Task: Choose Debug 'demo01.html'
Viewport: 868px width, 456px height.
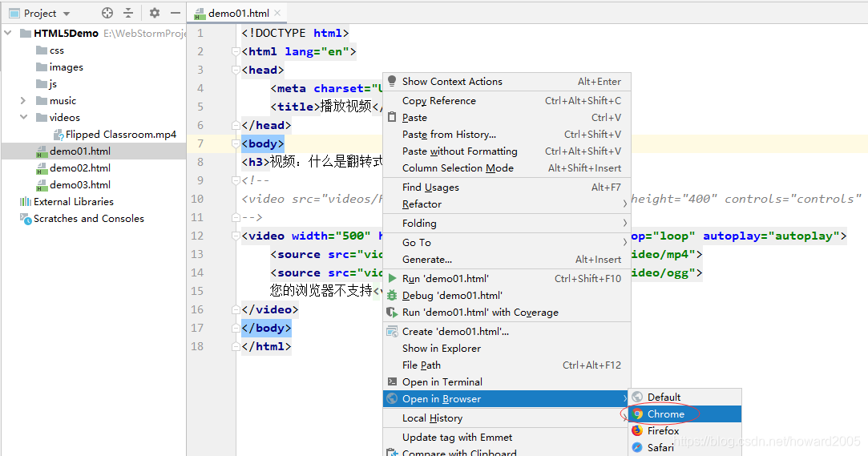Action: pos(507,296)
